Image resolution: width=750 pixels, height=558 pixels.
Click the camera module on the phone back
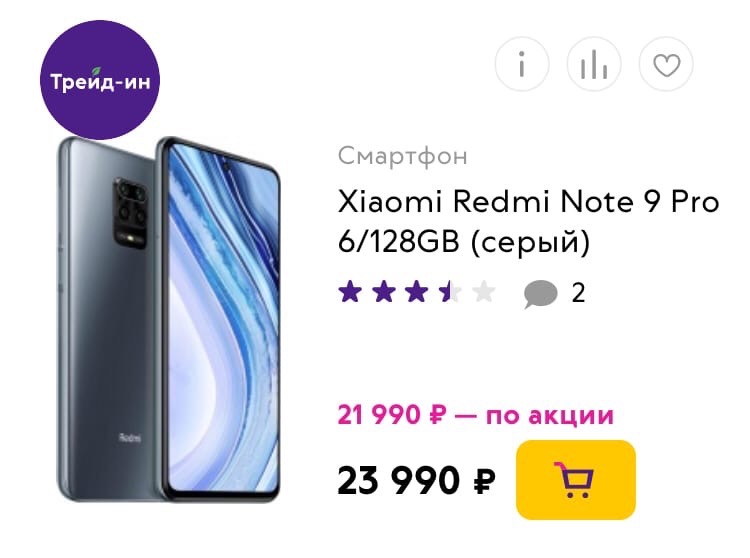129,212
